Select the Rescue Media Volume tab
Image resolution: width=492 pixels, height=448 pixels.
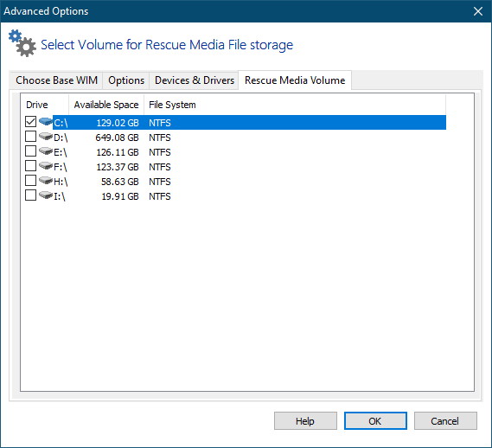tap(295, 80)
